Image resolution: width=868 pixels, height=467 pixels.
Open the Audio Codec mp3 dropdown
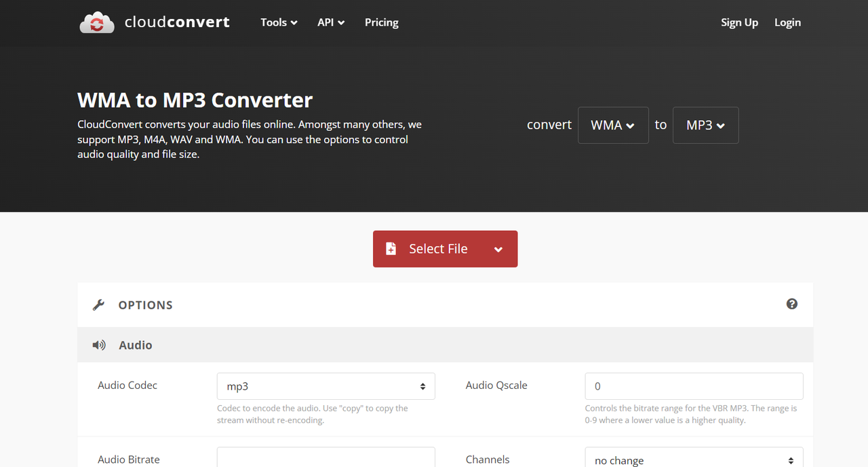coord(325,386)
